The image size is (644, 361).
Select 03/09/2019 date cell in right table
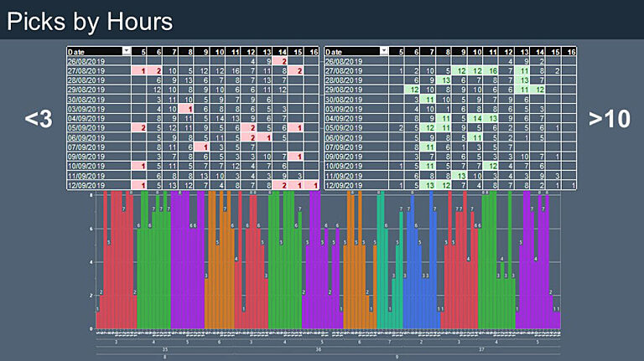click(x=352, y=108)
